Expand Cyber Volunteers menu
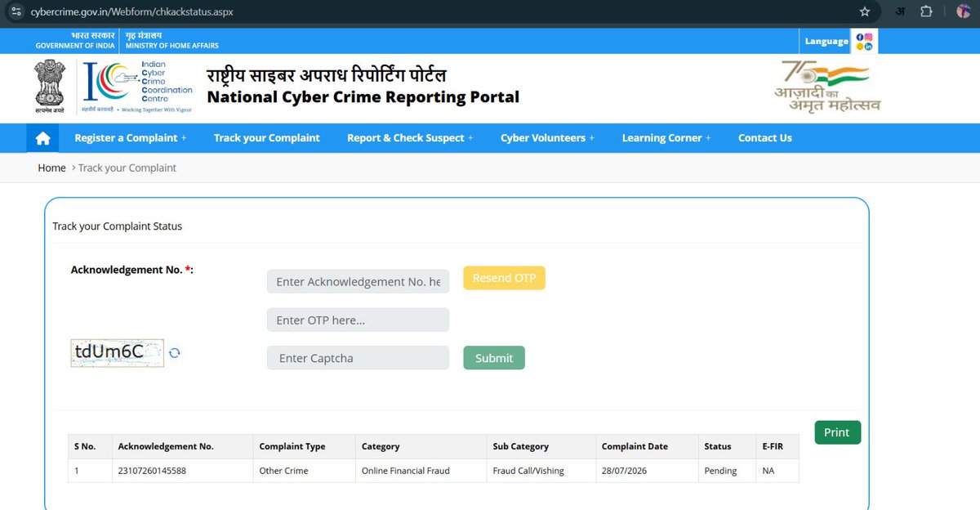Image resolution: width=980 pixels, height=510 pixels. tap(547, 138)
